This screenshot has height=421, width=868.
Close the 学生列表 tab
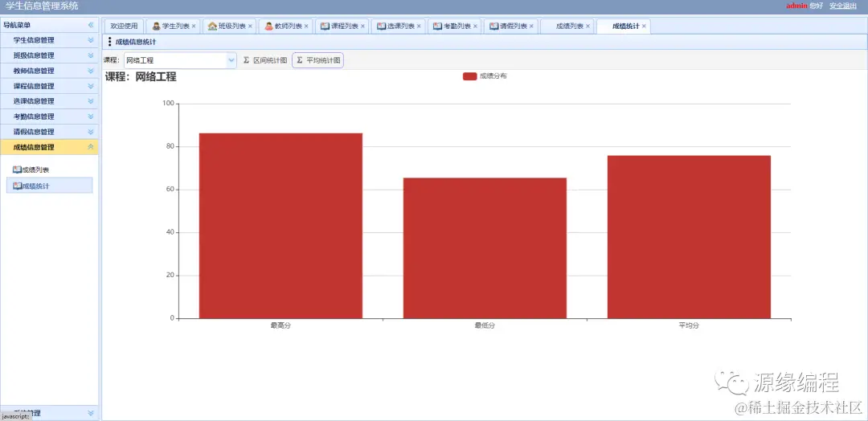pos(194,26)
